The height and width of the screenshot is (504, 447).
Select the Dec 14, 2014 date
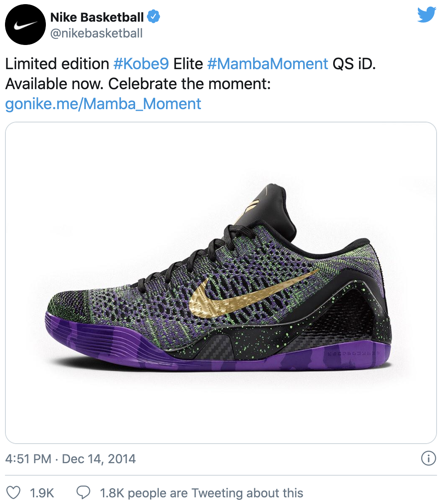[99, 459]
